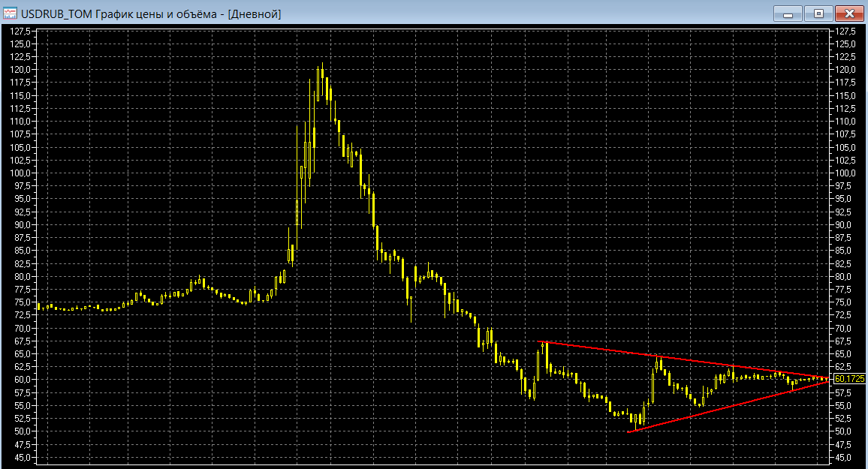
Task: Click the 90,0 label on left price axis
Action: pyautogui.click(x=23, y=225)
